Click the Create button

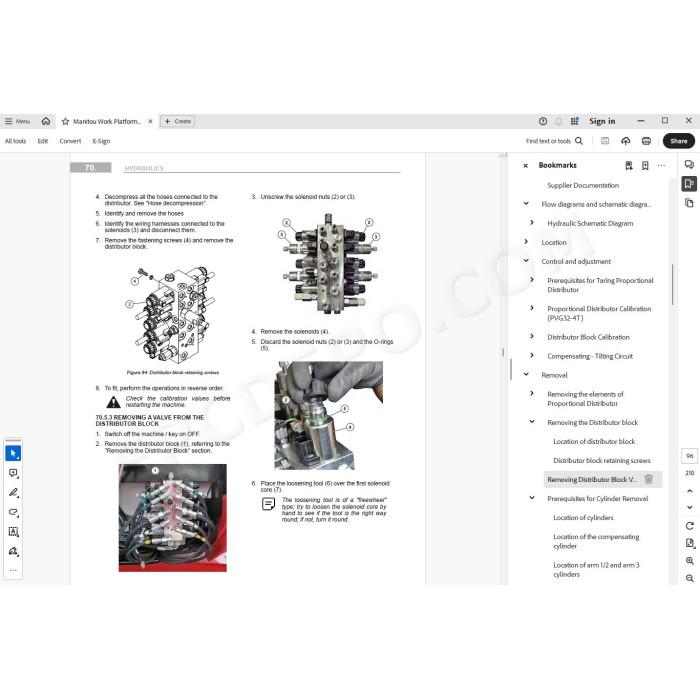[177, 121]
